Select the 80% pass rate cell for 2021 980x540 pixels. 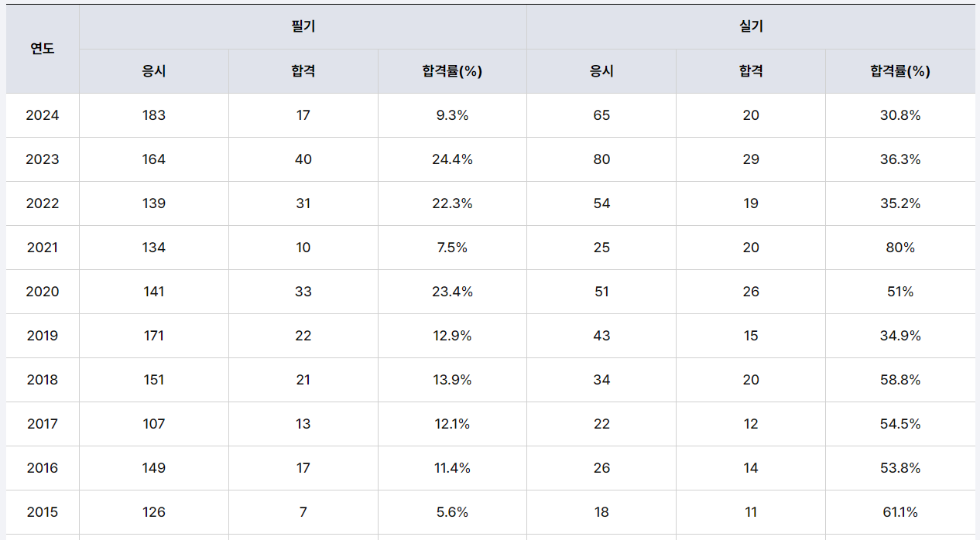899,248
